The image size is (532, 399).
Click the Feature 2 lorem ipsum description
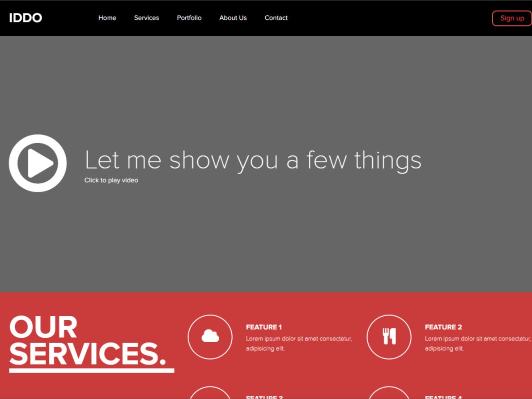(x=478, y=344)
